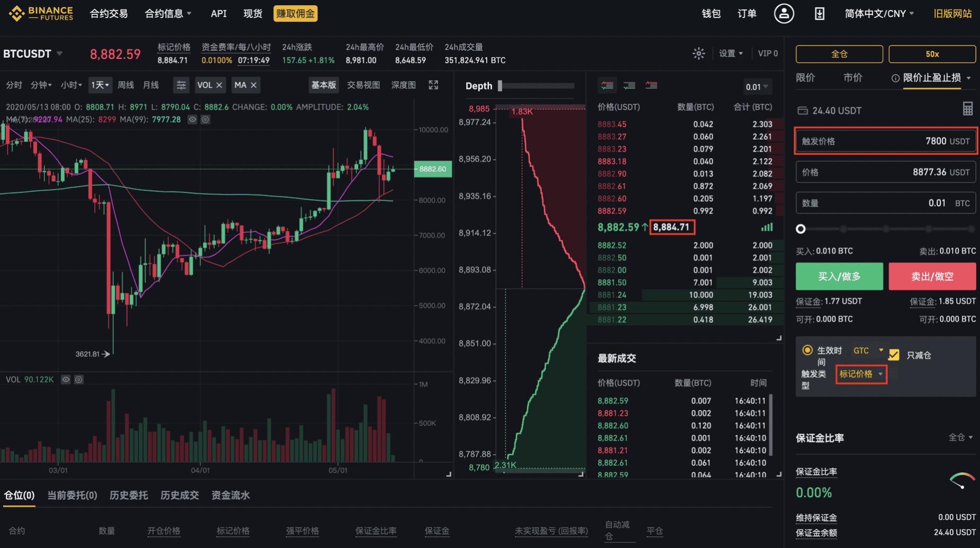Open the 标记价格 trigger type dropdown

pos(861,374)
